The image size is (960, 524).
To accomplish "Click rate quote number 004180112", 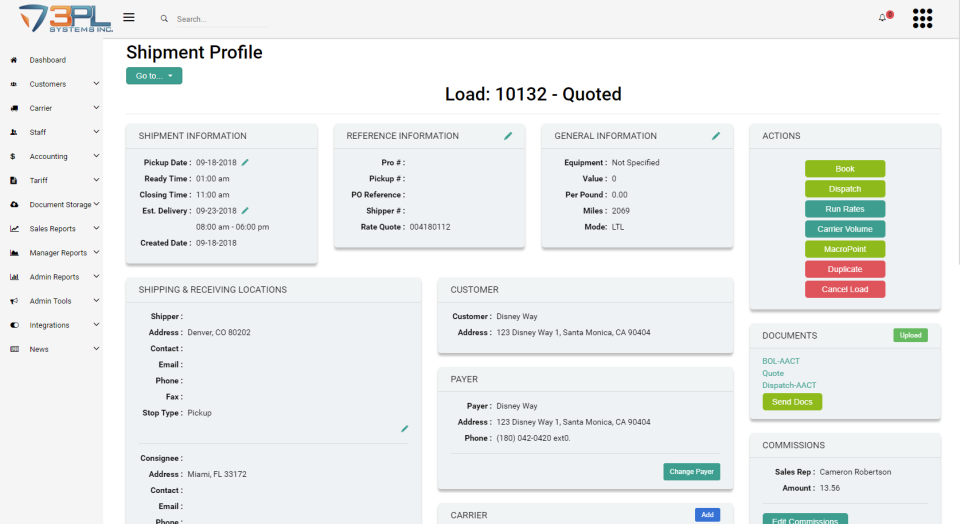I will tap(430, 227).
